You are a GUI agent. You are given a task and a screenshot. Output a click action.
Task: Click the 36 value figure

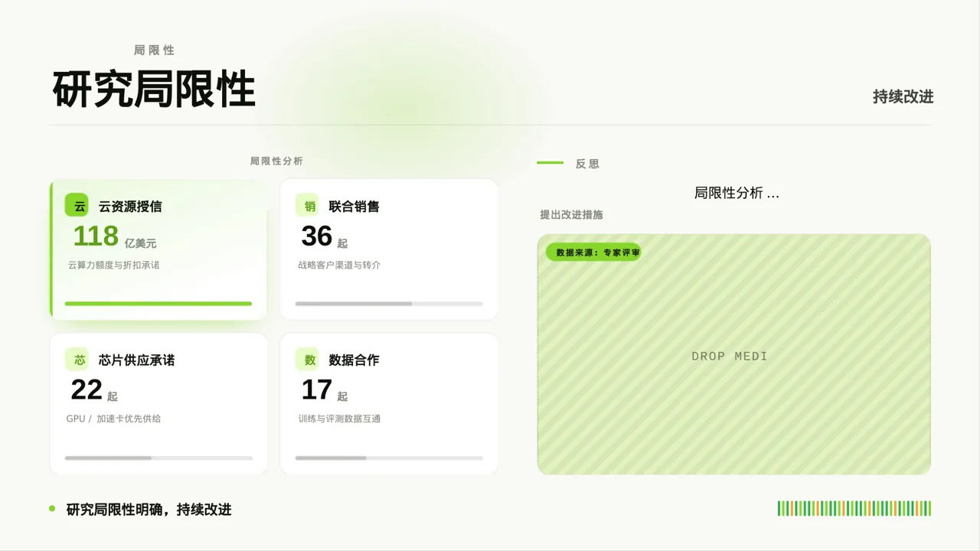click(x=316, y=236)
